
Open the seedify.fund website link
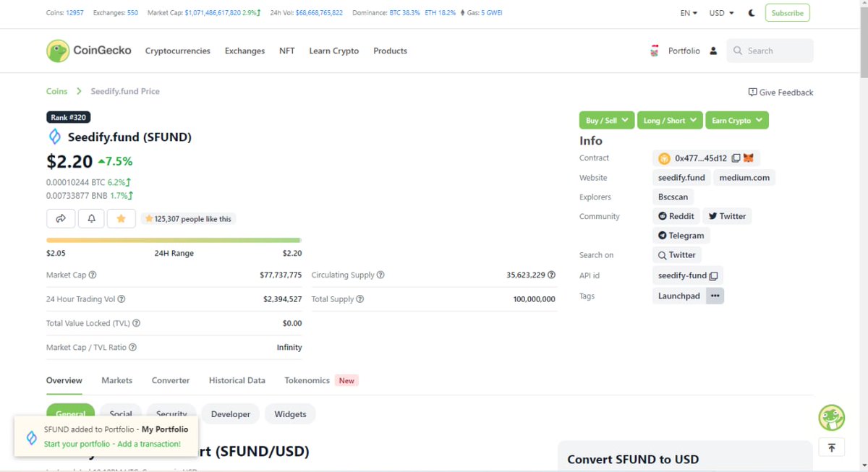(681, 178)
